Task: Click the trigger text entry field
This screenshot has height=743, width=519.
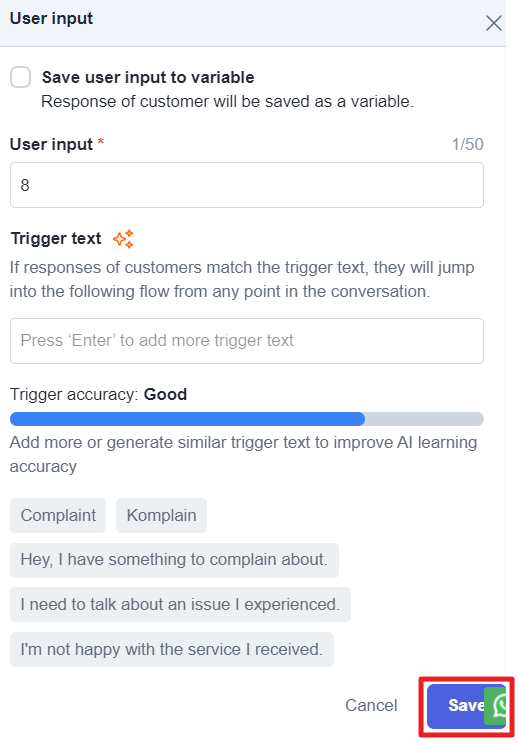Action: tap(246, 341)
